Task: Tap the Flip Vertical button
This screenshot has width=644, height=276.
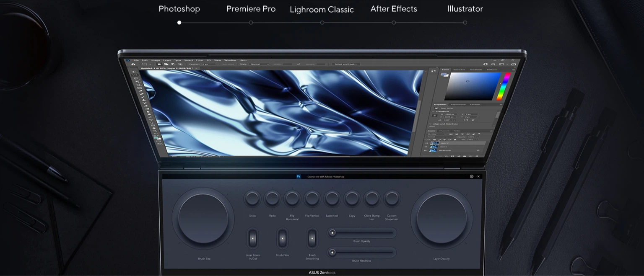Action: 312,199
